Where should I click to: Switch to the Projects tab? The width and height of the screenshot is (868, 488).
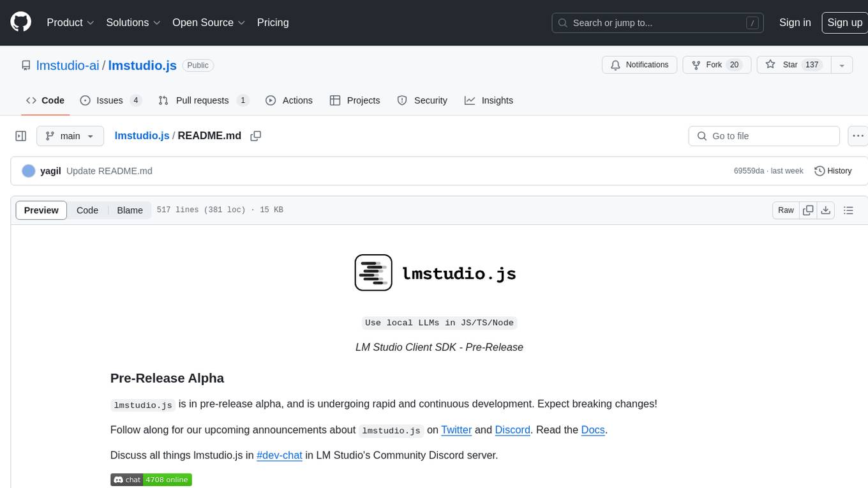(355, 100)
